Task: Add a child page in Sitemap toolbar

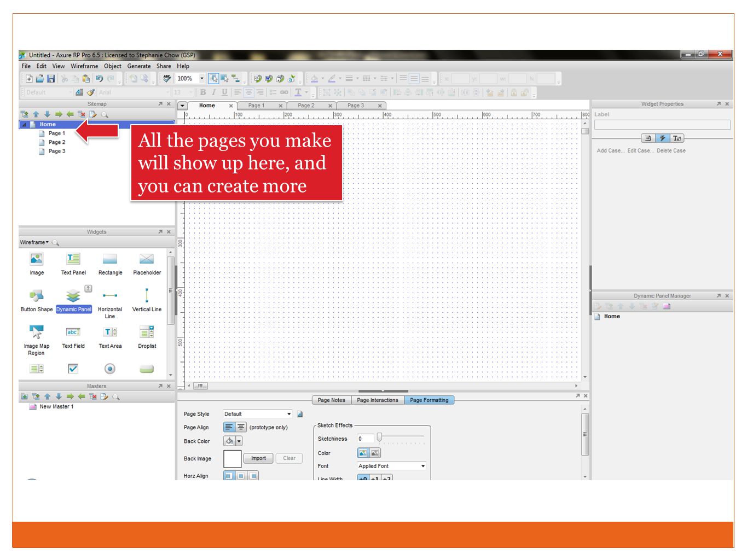Action: [x=24, y=114]
